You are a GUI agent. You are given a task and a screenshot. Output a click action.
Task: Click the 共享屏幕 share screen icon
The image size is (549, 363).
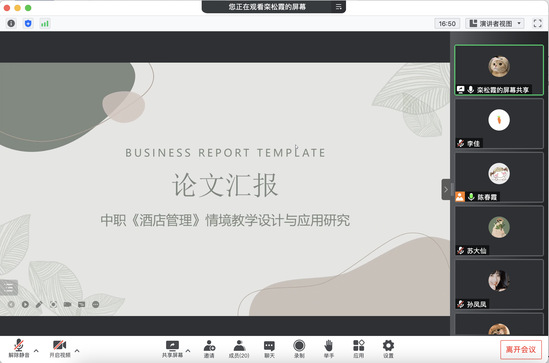172,345
